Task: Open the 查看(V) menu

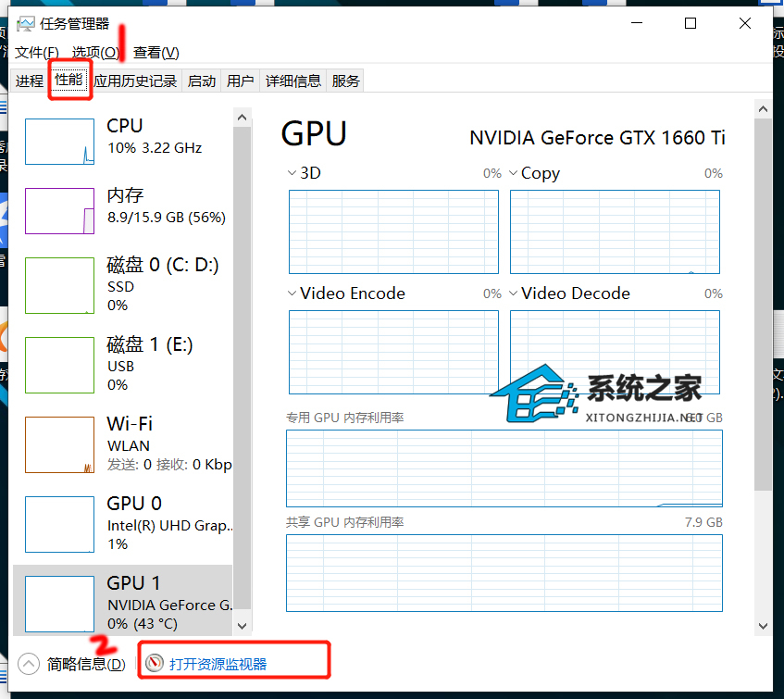Action: [x=156, y=53]
